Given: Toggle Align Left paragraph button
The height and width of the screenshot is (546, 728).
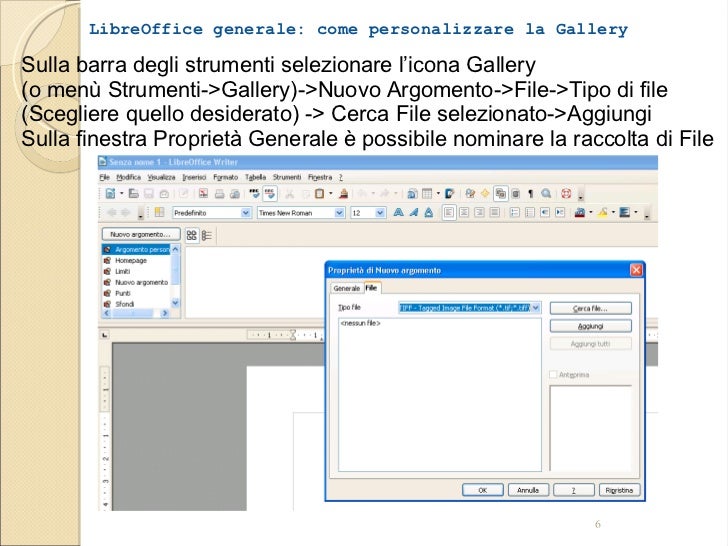Looking at the screenshot, I should [449, 212].
